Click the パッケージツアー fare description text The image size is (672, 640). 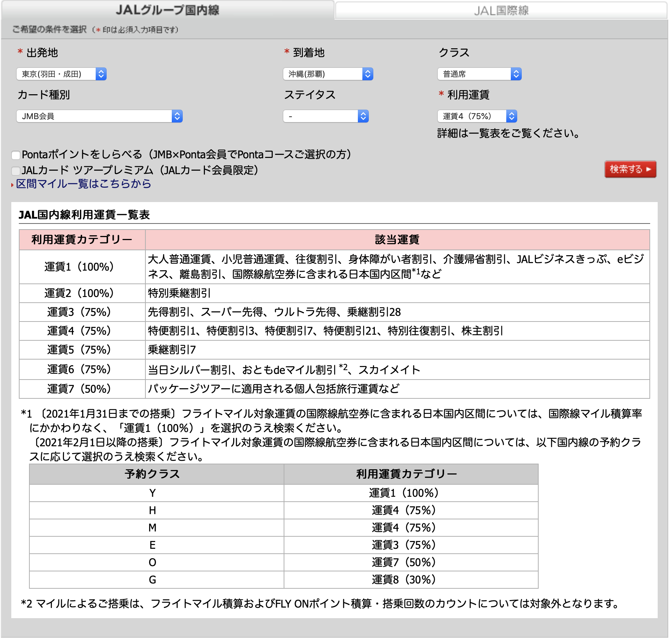coord(273,389)
